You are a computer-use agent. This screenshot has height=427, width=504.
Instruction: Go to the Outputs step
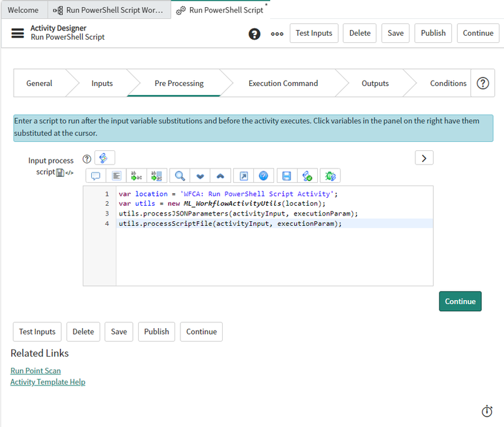(375, 83)
